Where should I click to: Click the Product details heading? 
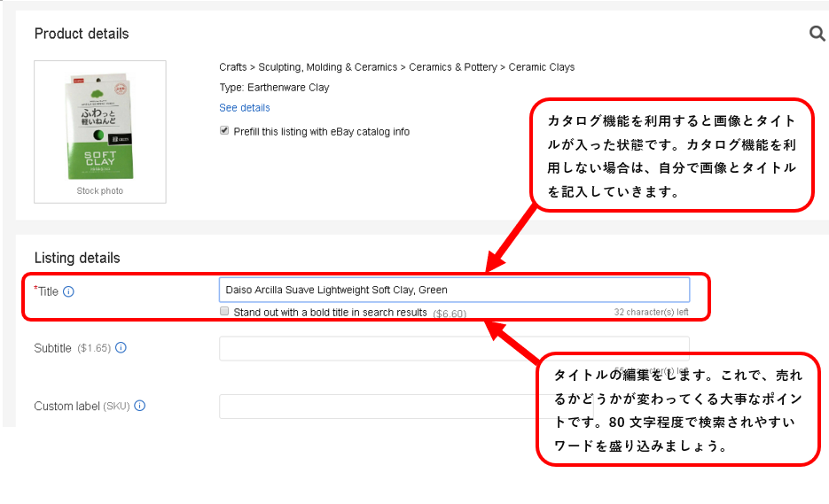pyautogui.click(x=82, y=34)
